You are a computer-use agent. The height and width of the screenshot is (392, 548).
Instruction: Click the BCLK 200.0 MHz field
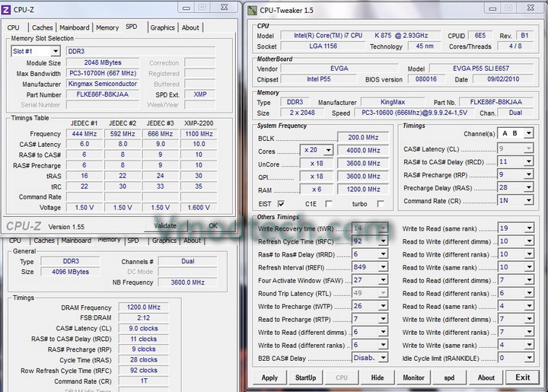pos(363,138)
